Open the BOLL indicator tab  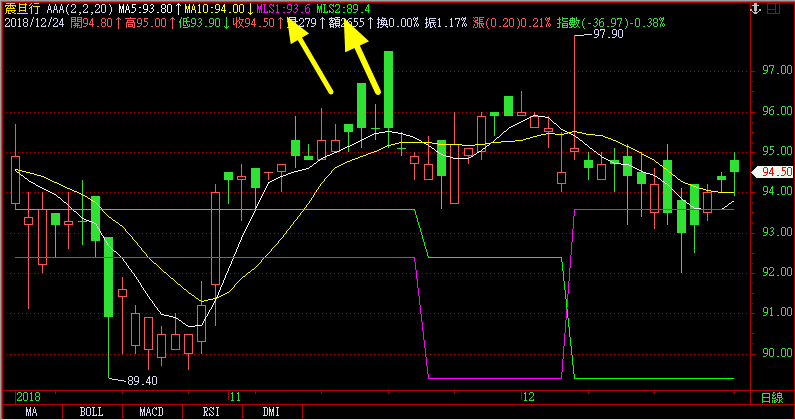click(x=92, y=412)
